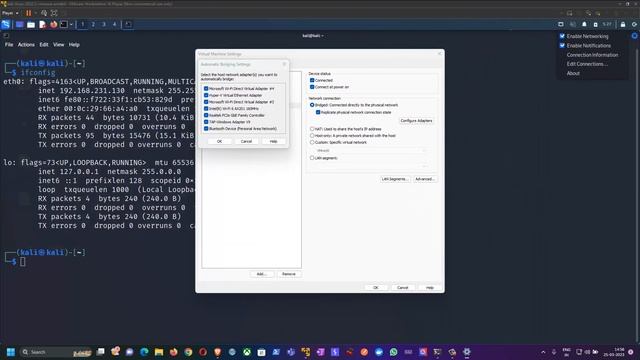The width and height of the screenshot is (640, 360).
Task: Open the terminal emulator launcher in Kali panel
Action: tap(64, 24)
